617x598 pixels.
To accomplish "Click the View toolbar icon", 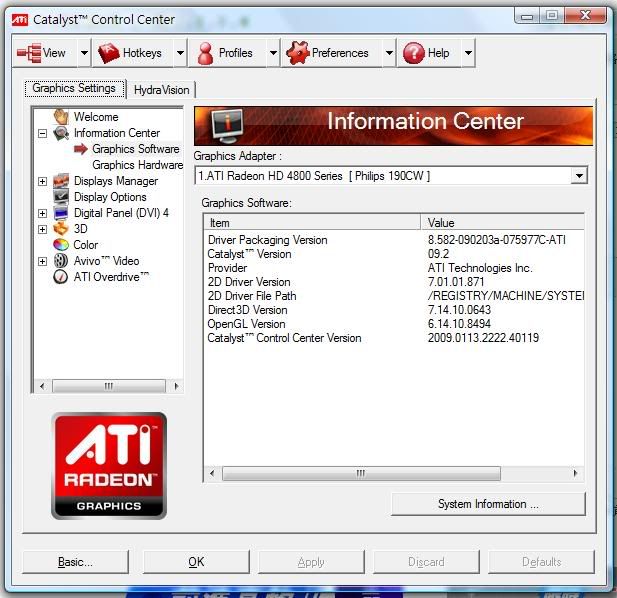I will [x=29, y=53].
